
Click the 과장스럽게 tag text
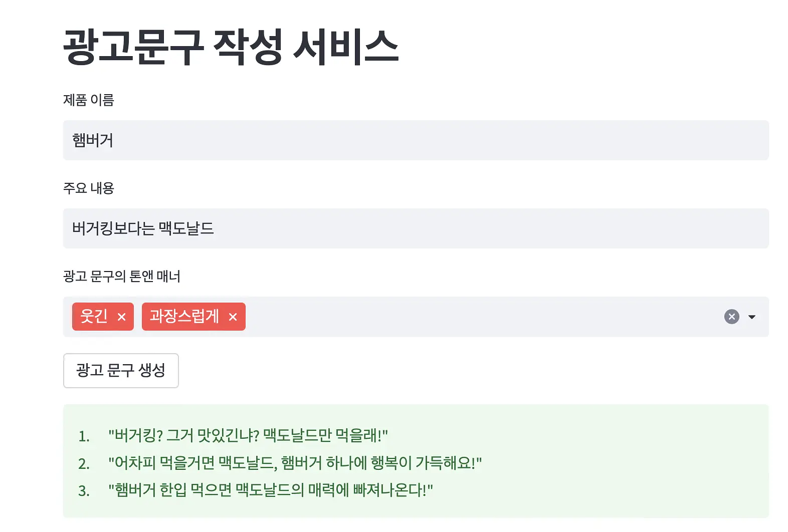[184, 317]
